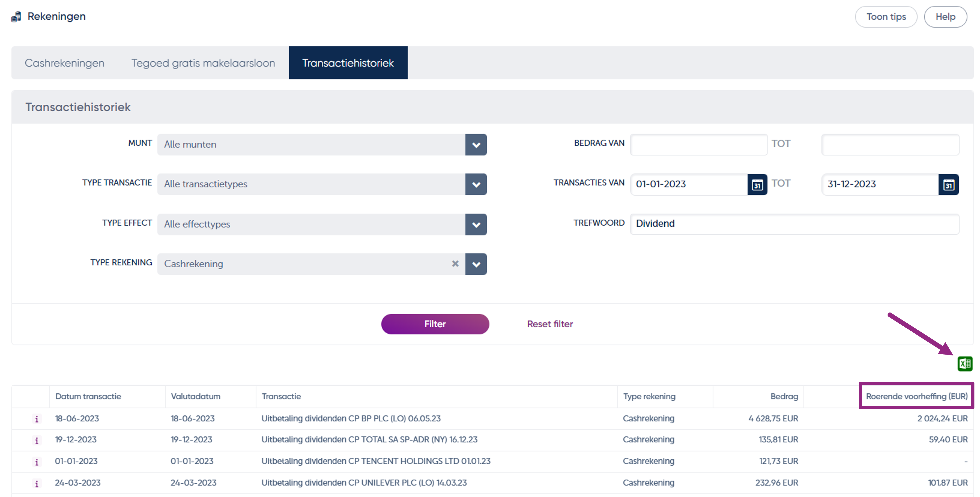Screen dimensions: 980x497
Task: Focus the Bedrag van input field
Action: tap(699, 144)
